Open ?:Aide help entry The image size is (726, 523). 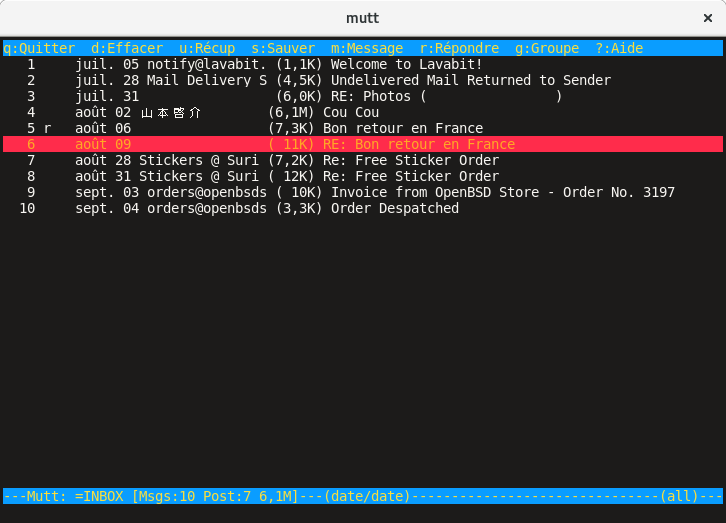[x=619, y=48]
